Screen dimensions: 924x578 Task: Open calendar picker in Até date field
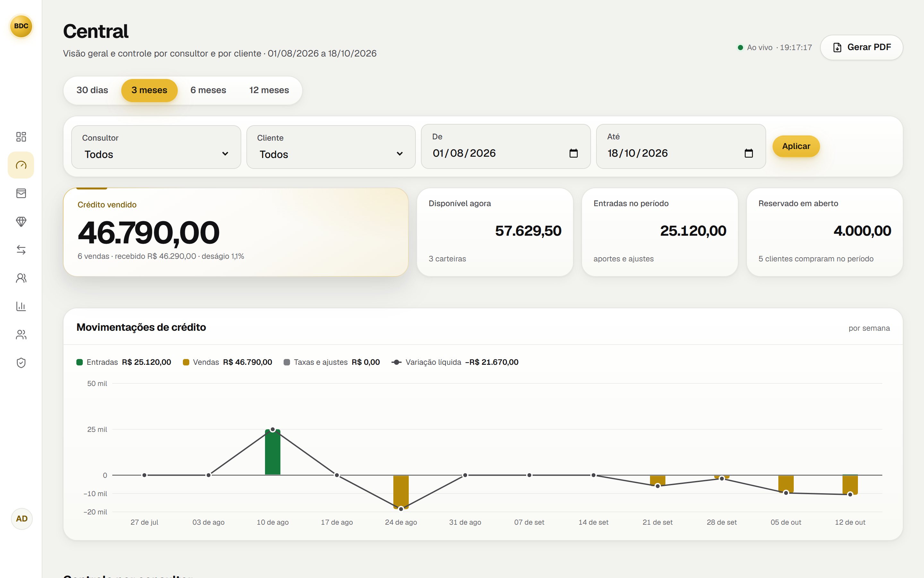[x=749, y=153]
